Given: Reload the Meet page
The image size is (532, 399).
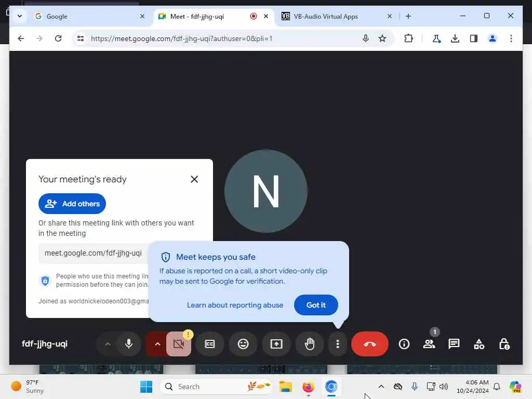Looking at the screenshot, I should click(58, 38).
